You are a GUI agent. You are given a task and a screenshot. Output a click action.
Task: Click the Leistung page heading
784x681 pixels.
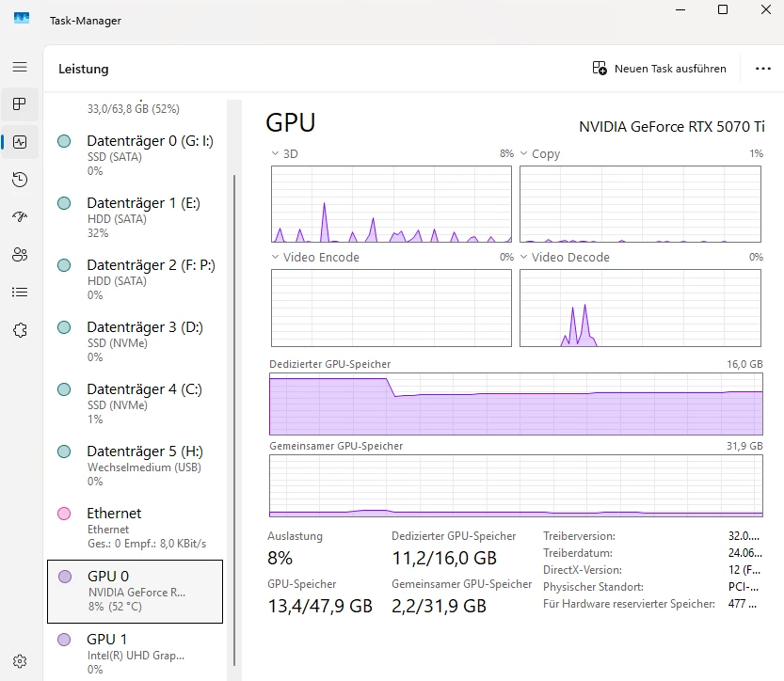click(84, 69)
